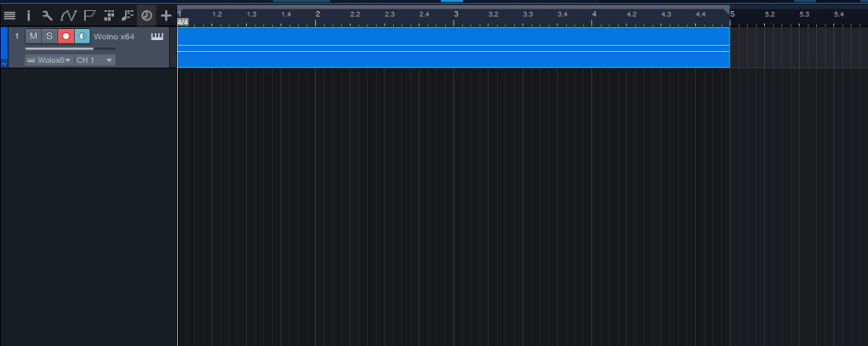868x346 pixels.
Task: Click position 2.4 in the ruler
Action: pyautogui.click(x=424, y=14)
